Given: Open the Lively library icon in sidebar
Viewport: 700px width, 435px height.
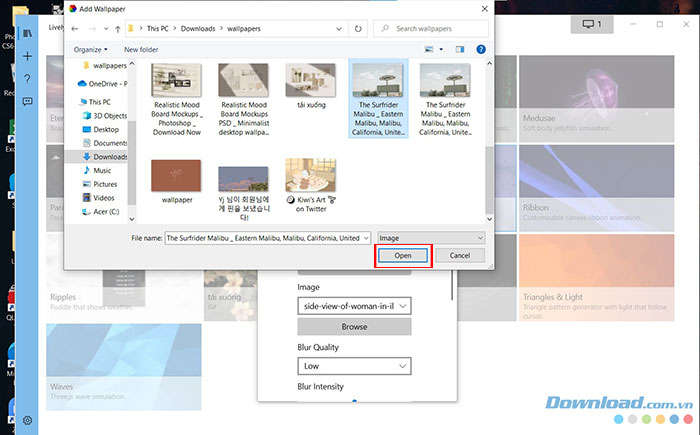Looking at the screenshot, I should pos(27,34).
